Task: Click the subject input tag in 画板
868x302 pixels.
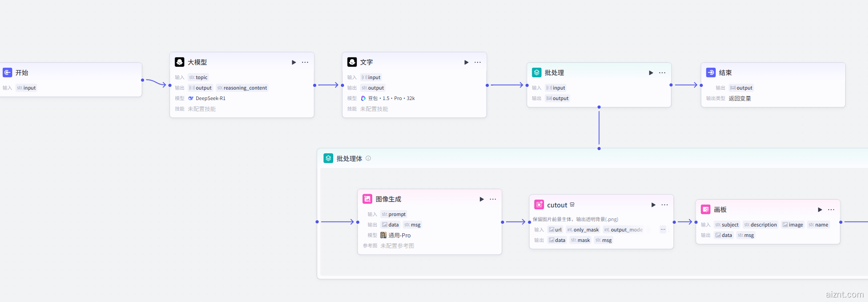Action: pyautogui.click(x=727, y=225)
